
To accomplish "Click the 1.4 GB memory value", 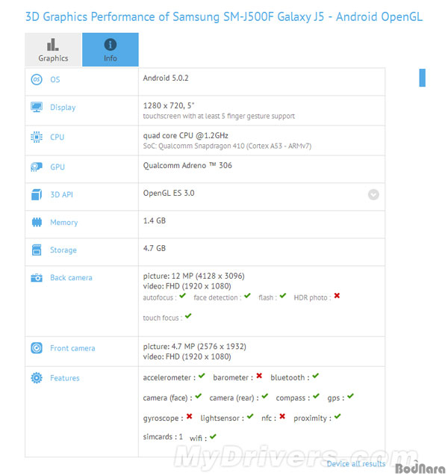I will (x=155, y=220).
